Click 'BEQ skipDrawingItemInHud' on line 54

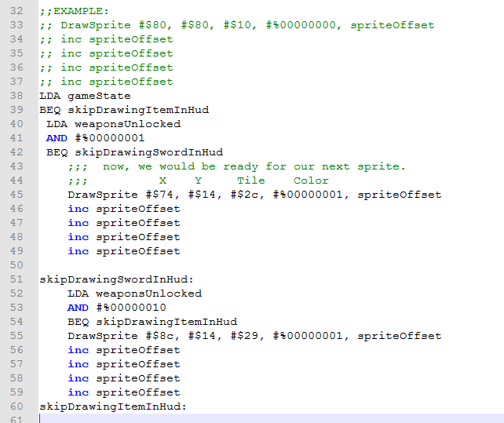pyautogui.click(x=152, y=322)
